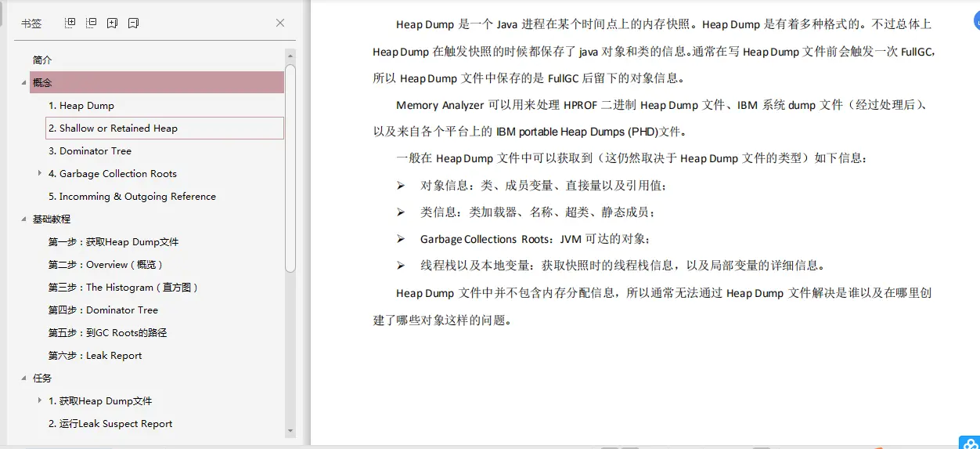980x449 pixels.
Task: Click the collapse all bookmarks icon
Action: pos(92,24)
